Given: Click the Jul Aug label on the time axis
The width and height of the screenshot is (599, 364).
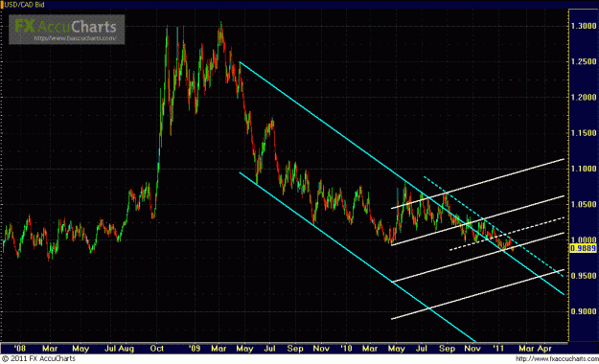Looking at the screenshot, I should [x=120, y=349].
